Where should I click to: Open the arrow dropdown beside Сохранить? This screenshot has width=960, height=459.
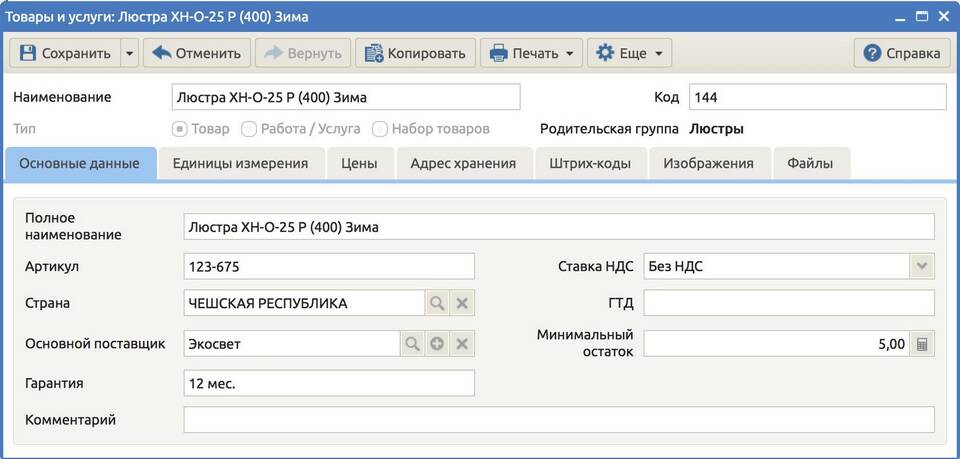129,53
